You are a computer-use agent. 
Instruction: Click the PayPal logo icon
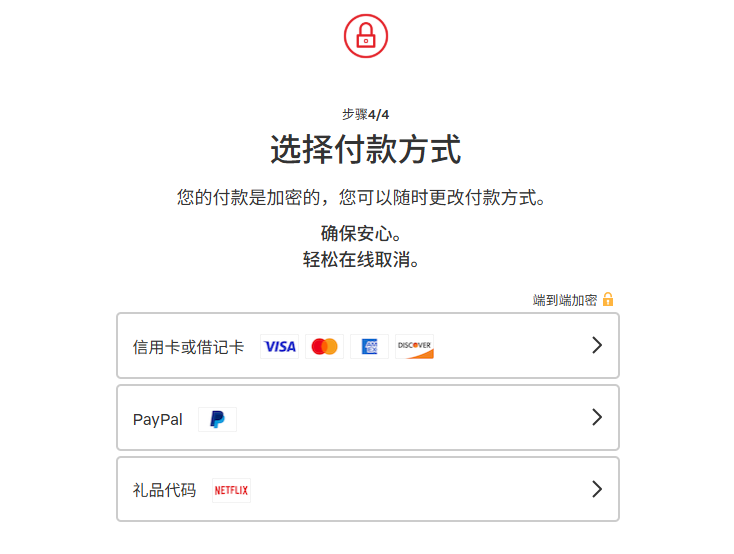(x=217, y=419)
